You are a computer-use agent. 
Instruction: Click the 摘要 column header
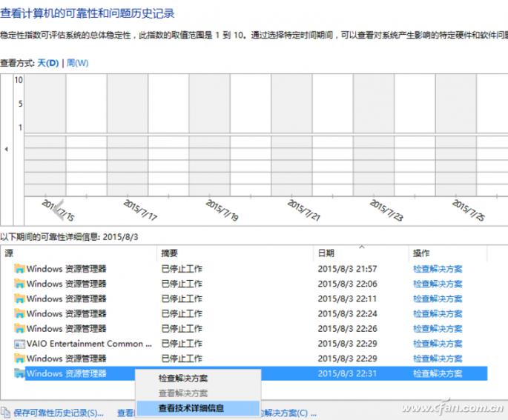169,253
